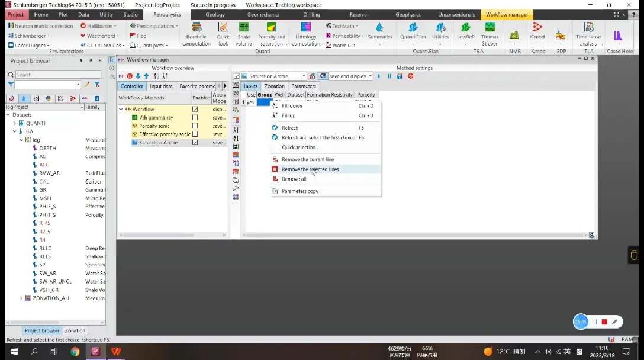This screenshot has width=644, height=360.
Task: Click the Chrome icon in Windows taskbar
Action: click(75, 352)
